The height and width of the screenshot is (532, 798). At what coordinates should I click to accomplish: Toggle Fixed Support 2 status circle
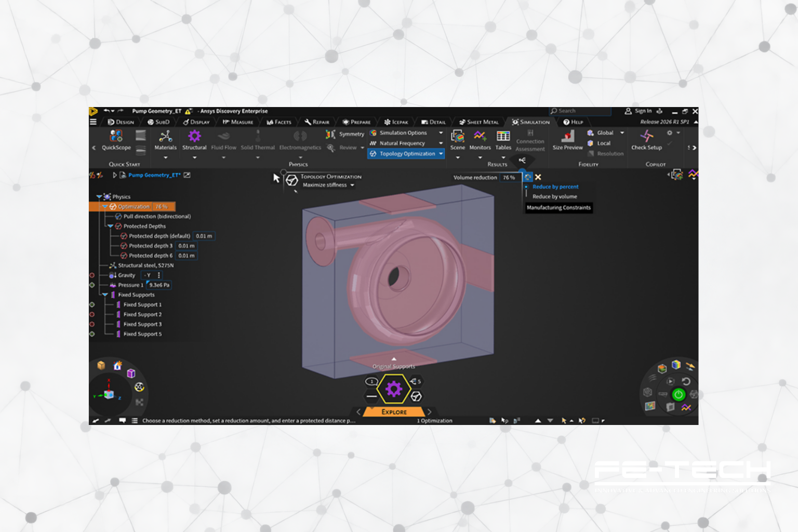click(92, 315)
